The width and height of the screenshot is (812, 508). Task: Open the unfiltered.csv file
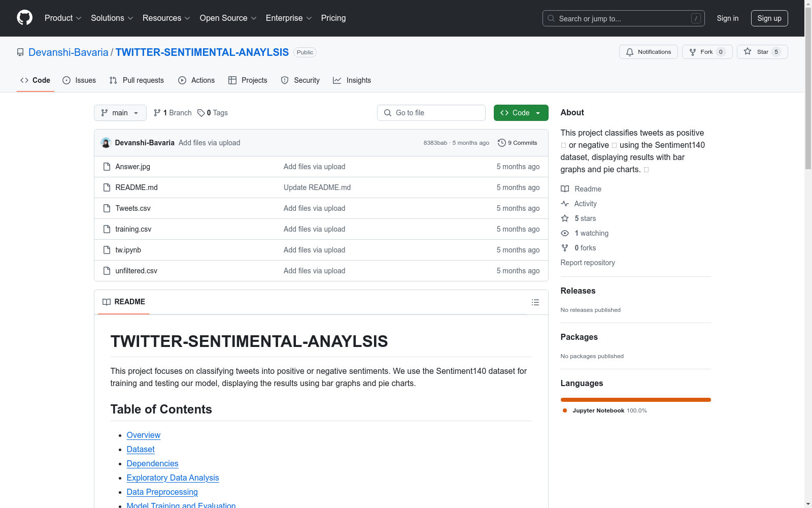click(137, 271)
